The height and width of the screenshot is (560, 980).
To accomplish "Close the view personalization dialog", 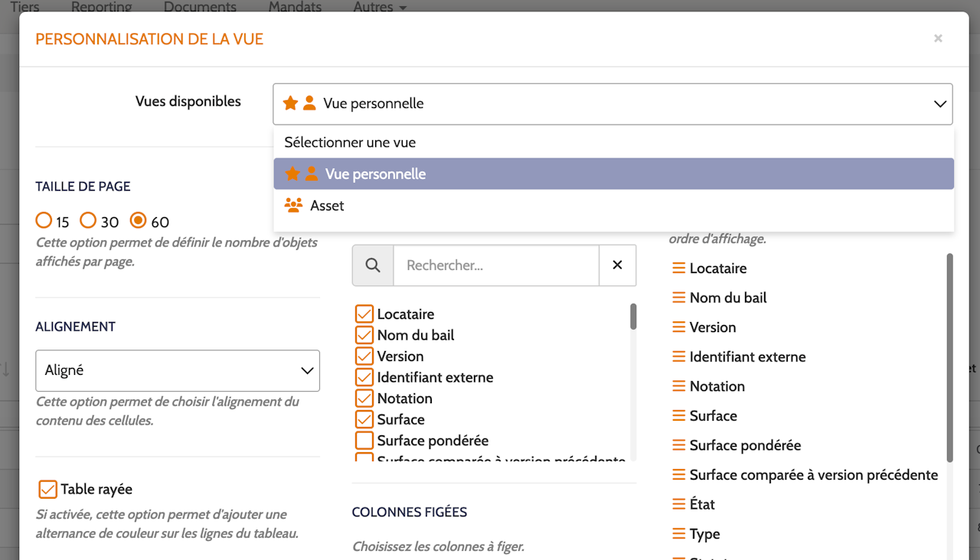I will (938, 38).
